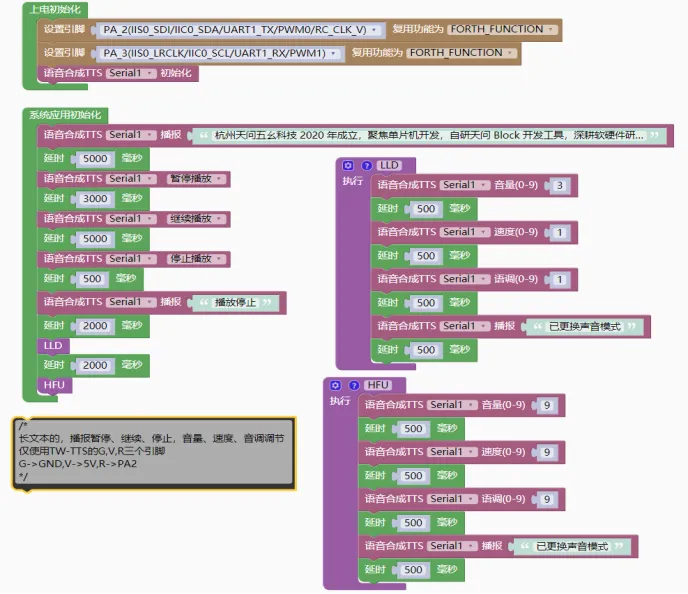688x594 pixels.
Task: Select the HFU function call block
Action: [x=54, y=385]
